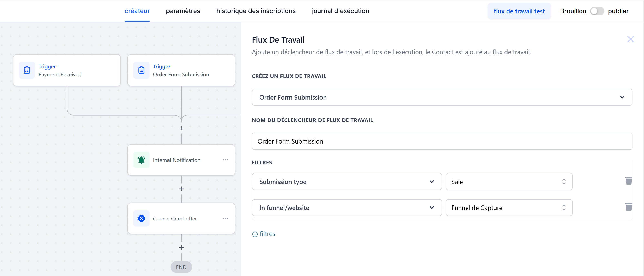
Task: Switch to the paramètres tab
Action: point(183,11)
